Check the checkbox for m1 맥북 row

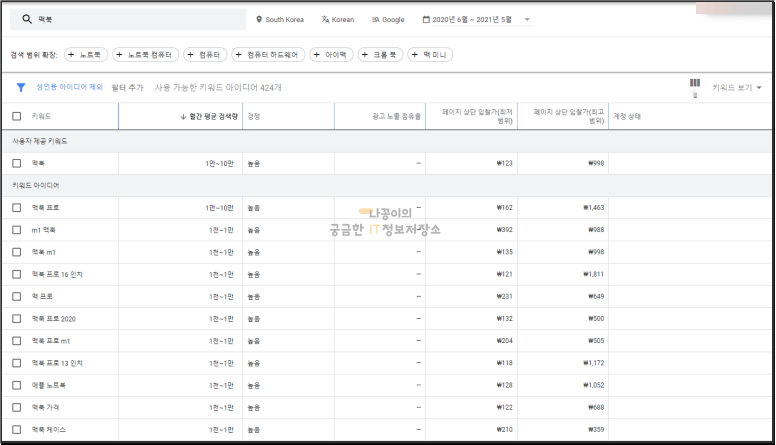(17, 230)
